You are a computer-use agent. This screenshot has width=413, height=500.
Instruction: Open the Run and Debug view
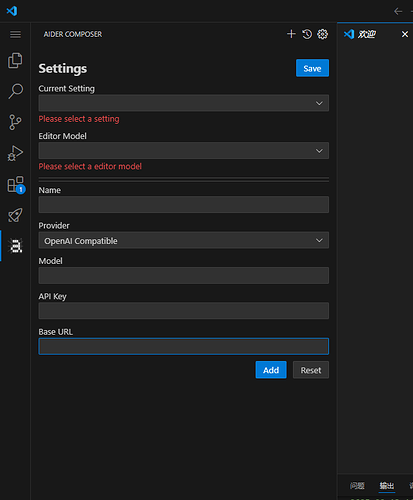coord(15,153)
